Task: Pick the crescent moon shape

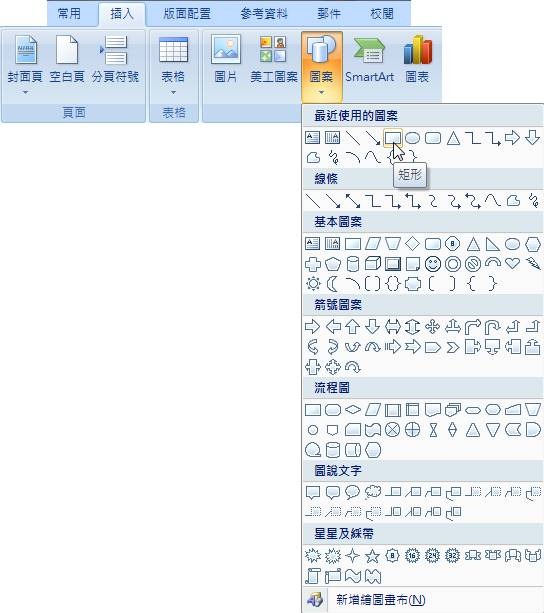Action: tap(333, 284)
